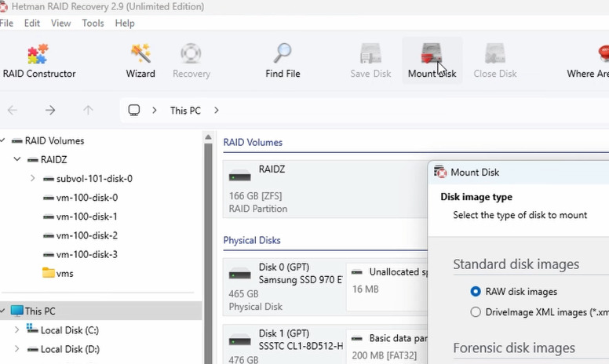This screenshot has height=364, width=609.
Task: Open the Where Are My Files tool
Action: 589,61
